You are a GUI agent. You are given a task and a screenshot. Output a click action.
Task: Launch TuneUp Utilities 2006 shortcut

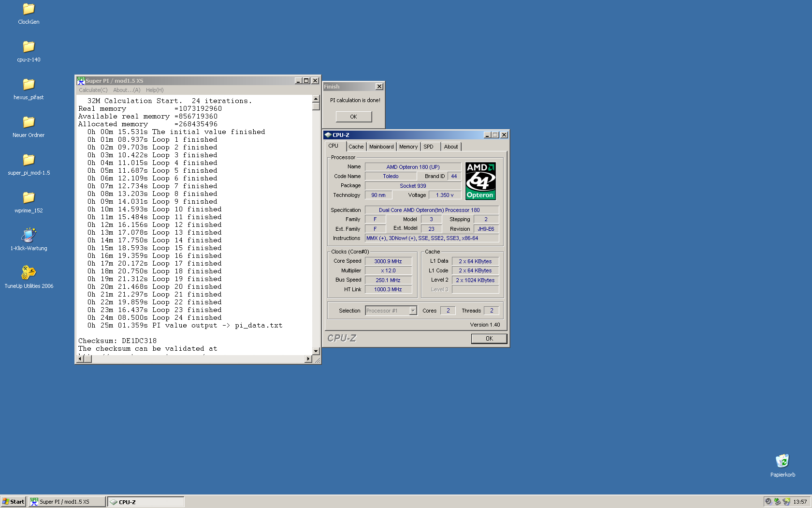coord(29,278)
